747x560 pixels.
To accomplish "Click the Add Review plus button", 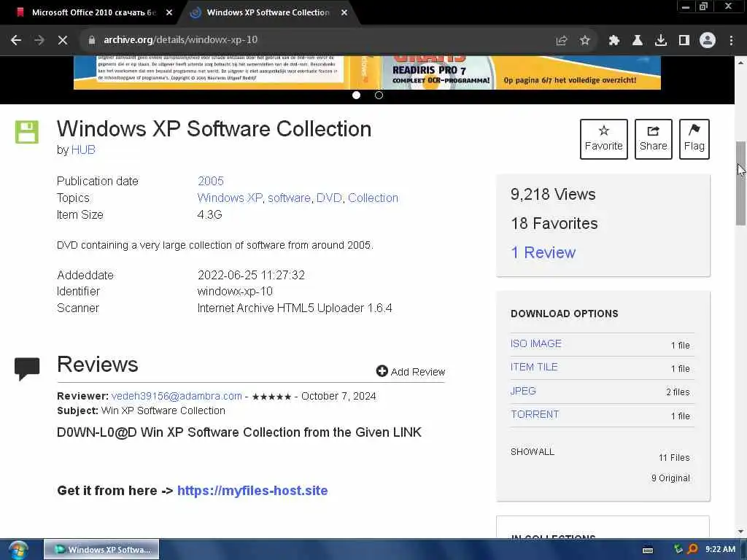I will (410, 371).
